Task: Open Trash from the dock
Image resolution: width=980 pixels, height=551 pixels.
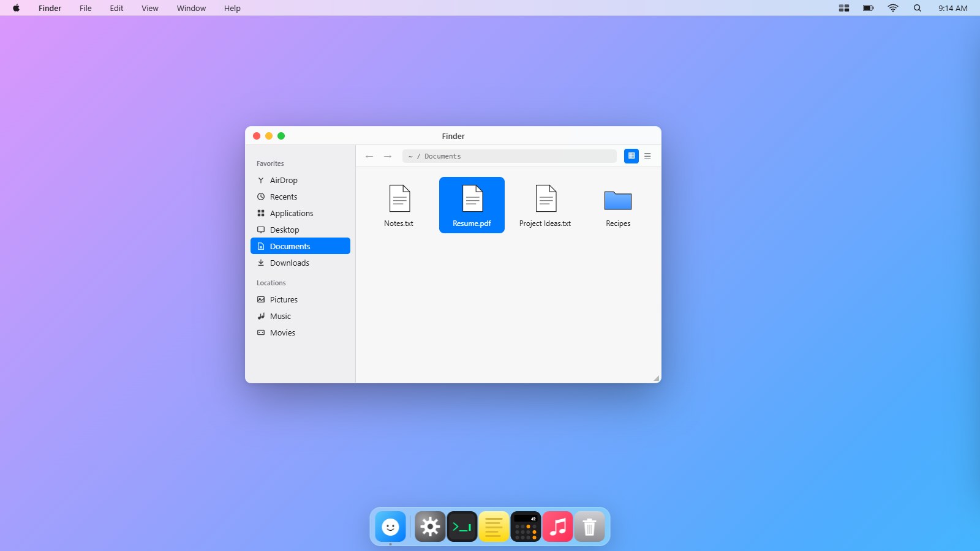Action: (590, 527)
